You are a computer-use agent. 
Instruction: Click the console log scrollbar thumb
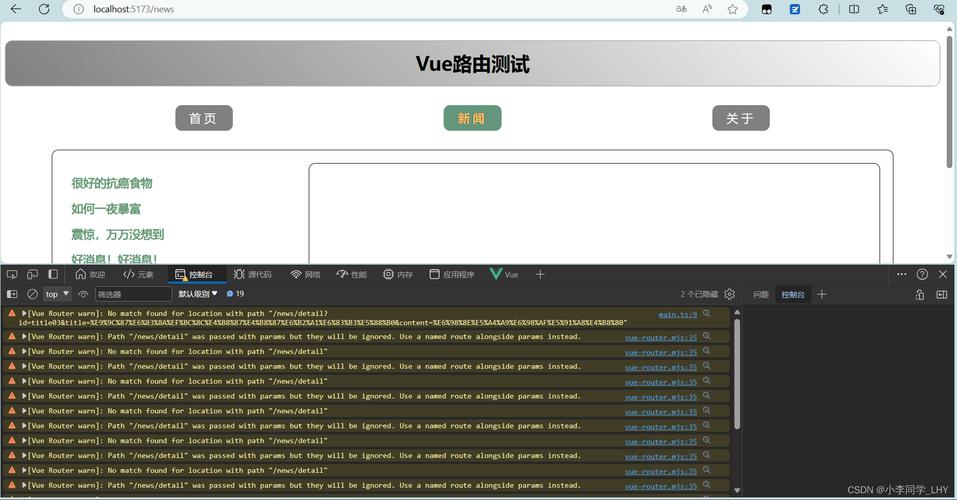737,372
